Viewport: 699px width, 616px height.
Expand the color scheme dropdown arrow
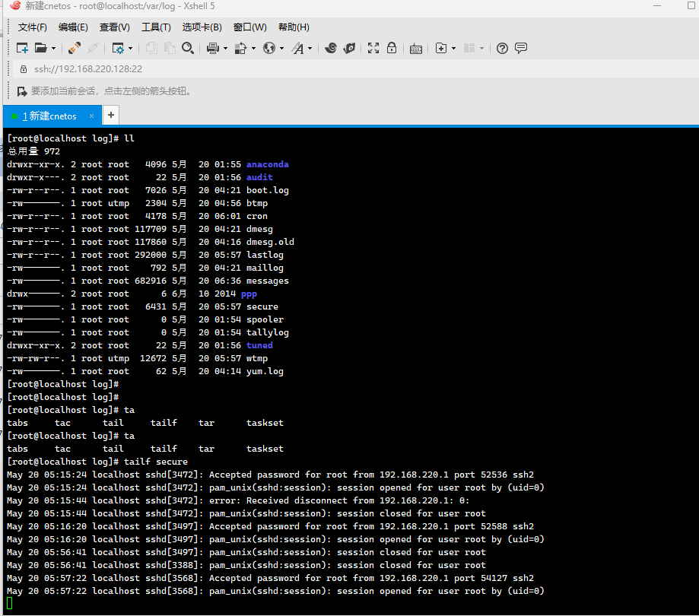pyautogui.click(x=253, y=48)
